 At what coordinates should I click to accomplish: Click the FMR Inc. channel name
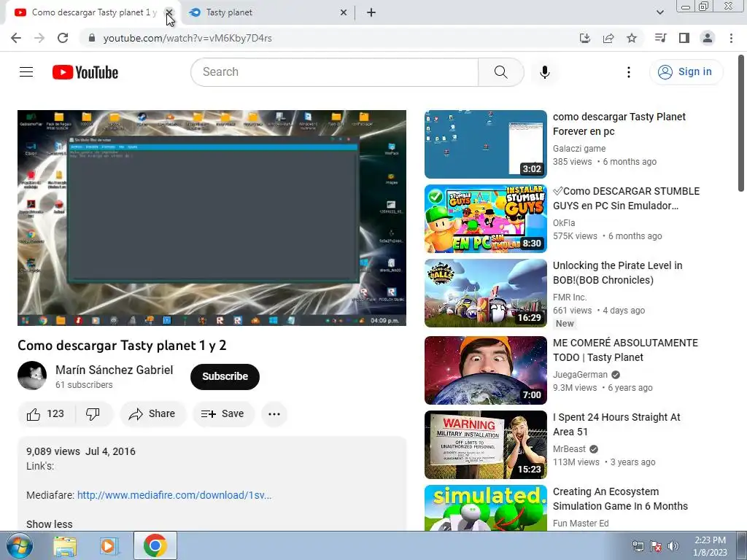570,297
